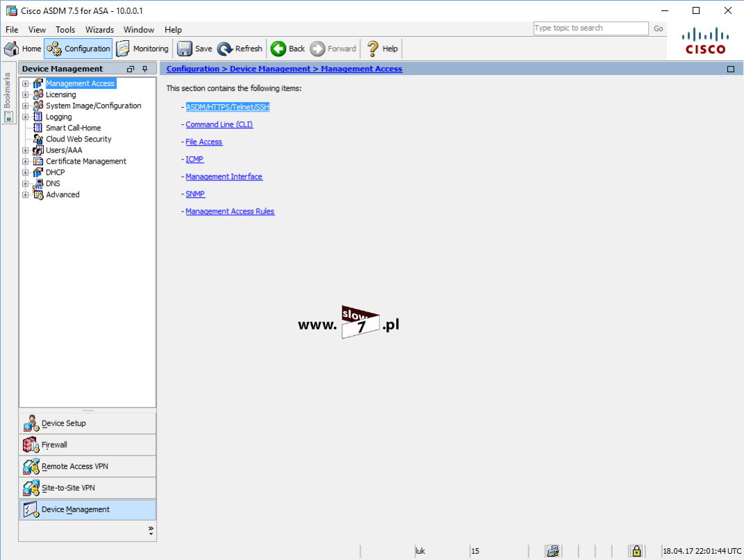Screen dimensions: 744x560
Task: Open the Help menu
Action: coord(174,29)
